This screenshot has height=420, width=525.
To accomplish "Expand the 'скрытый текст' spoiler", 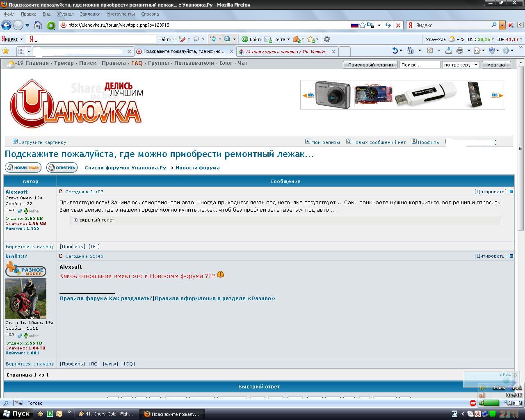I will pyautogui.click(x=75, y=220).
